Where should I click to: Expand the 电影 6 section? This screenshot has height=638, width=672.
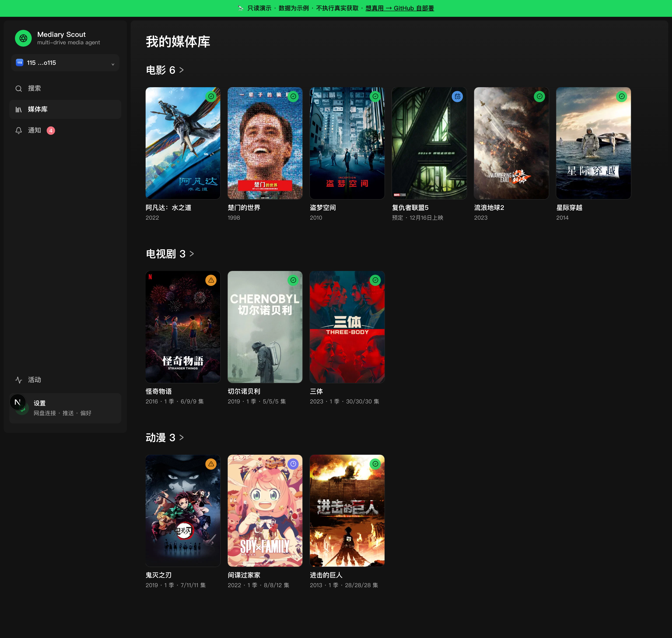click(x=165, y=70)
